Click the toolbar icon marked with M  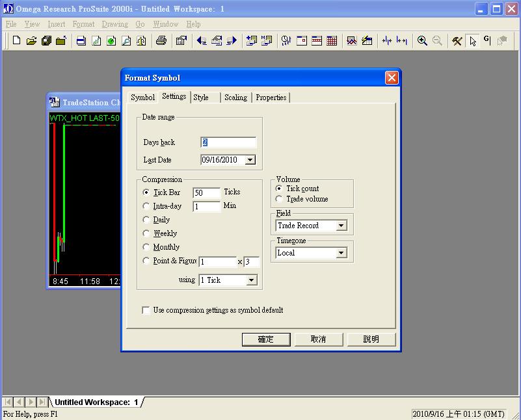[x=267, y=40]
